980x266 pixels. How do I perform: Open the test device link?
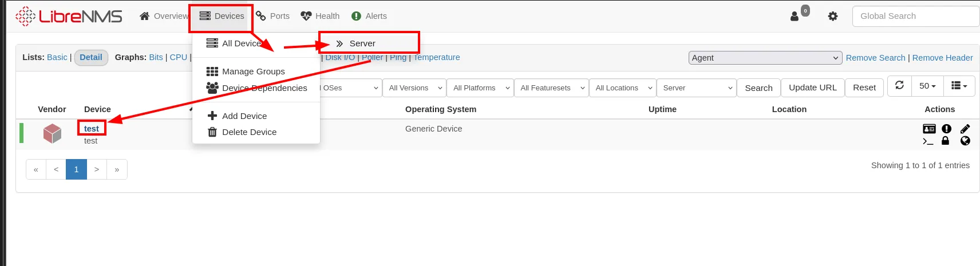point(92,129)
